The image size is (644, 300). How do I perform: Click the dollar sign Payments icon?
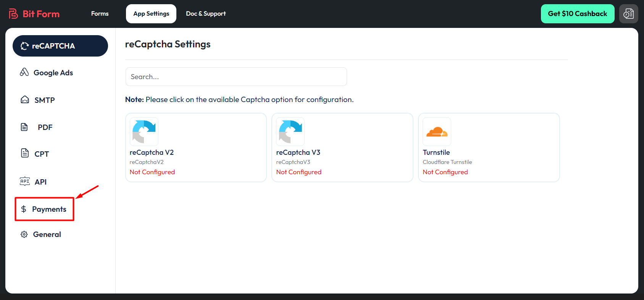[24, 209]
